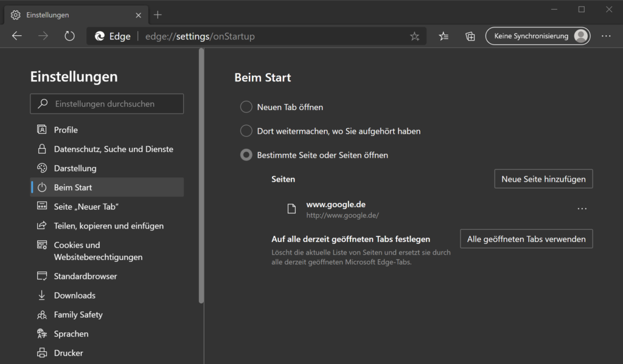Open Datenschutz, Suche und Dienste

(107, 149)
